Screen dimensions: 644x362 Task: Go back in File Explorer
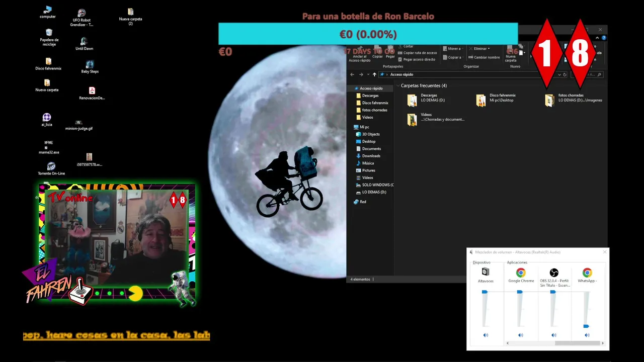[x=352, y=74]
